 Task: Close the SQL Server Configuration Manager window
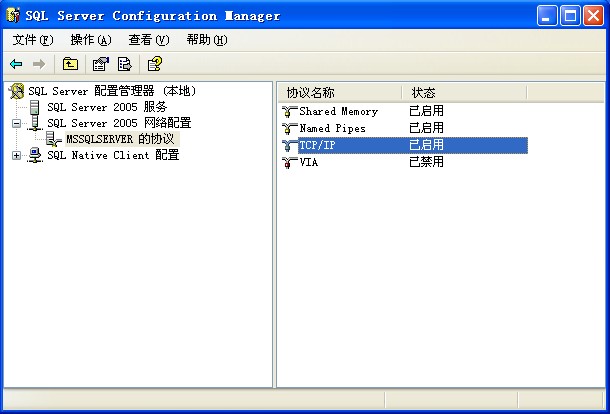(594, 16)
